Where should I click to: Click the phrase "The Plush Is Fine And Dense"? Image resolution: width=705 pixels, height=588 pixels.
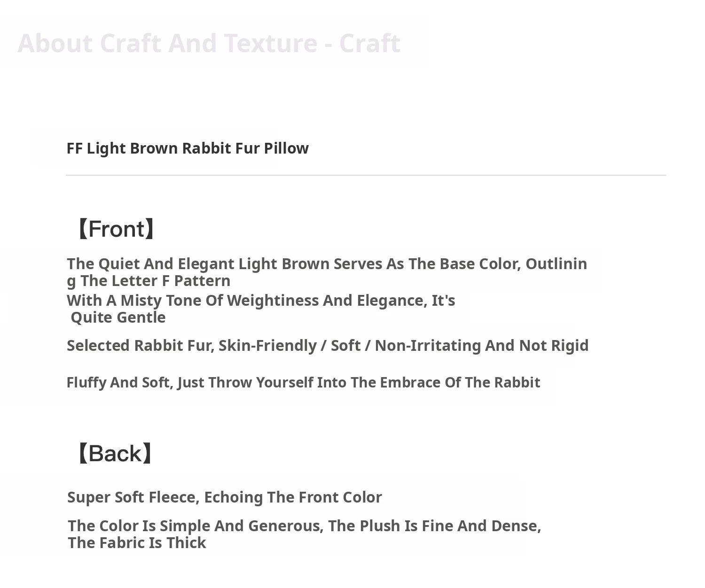point(434,526)
